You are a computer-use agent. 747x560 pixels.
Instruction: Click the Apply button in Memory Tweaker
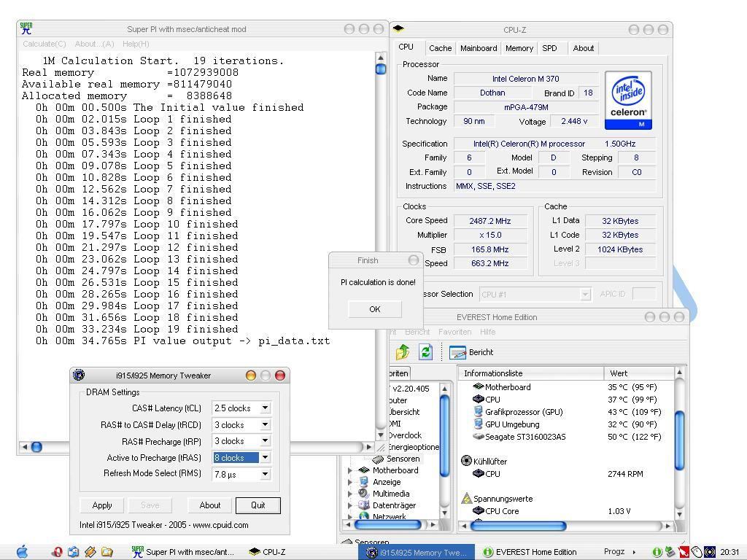click(102, 505)
